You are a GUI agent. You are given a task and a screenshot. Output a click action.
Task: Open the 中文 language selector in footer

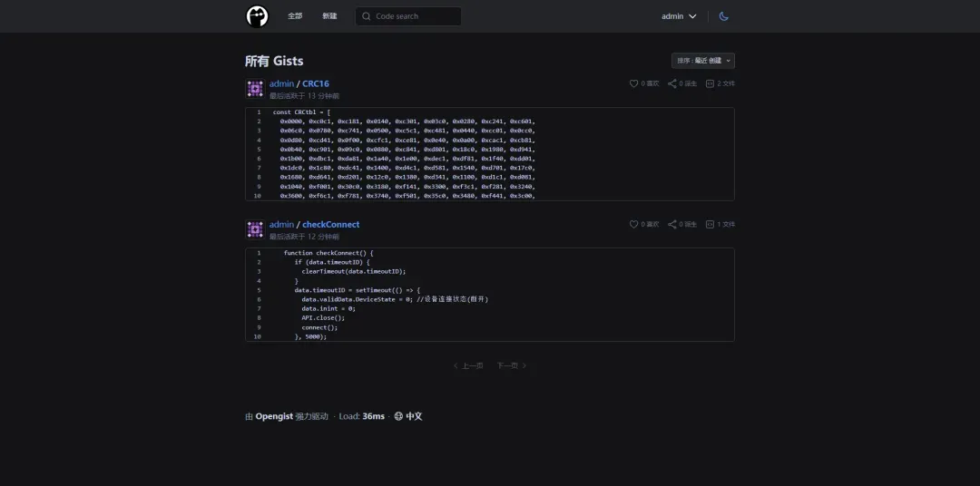tap(407, 416)
